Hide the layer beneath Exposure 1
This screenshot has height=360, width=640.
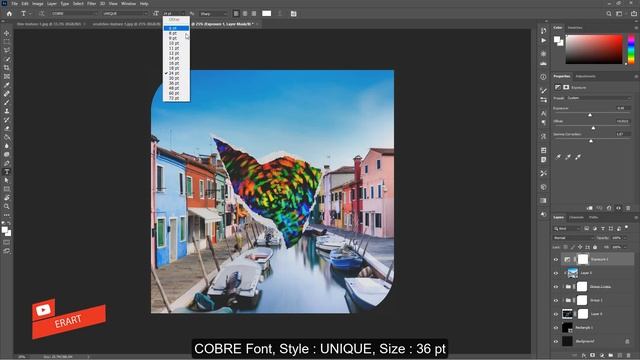(x=556, y=273)
